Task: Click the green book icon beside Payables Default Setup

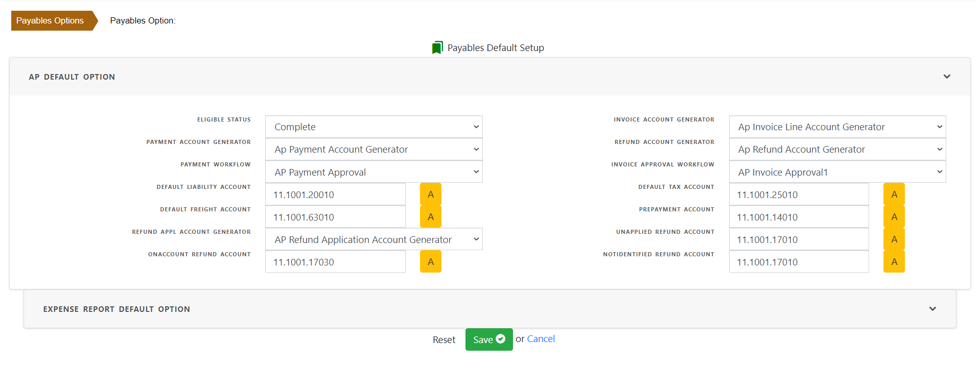Action: pyautogui.click(x=437, y=47)
